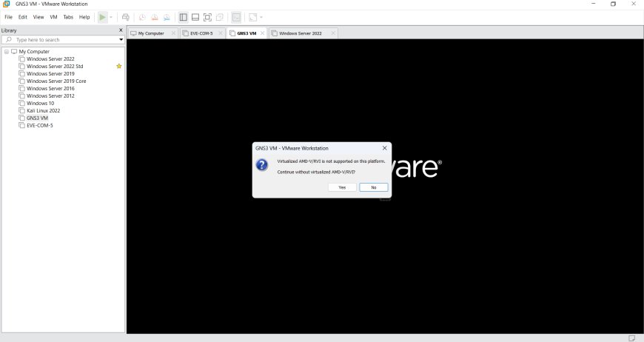Click 'Continue without virtualized AMD-V/RVI?' text
Viewport: 644px width, 342px height.
[x=316, y=172]
